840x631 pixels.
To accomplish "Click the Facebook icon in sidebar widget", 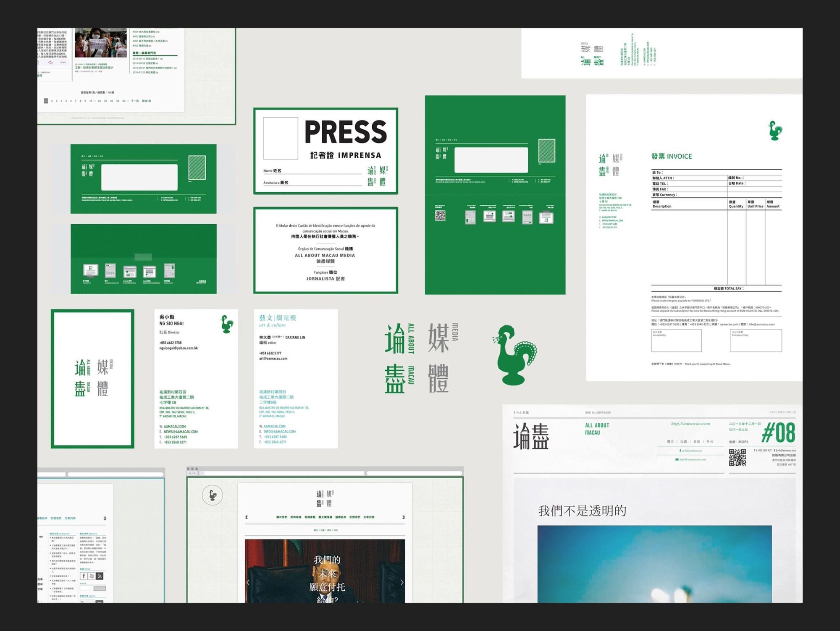I will (84, 576).
